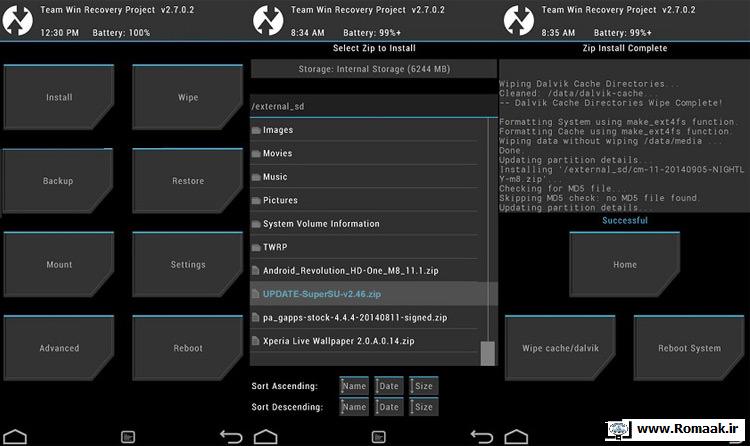
Task: Click the Android_Revolution_HD zip file icon
Action: coord(256,271)
